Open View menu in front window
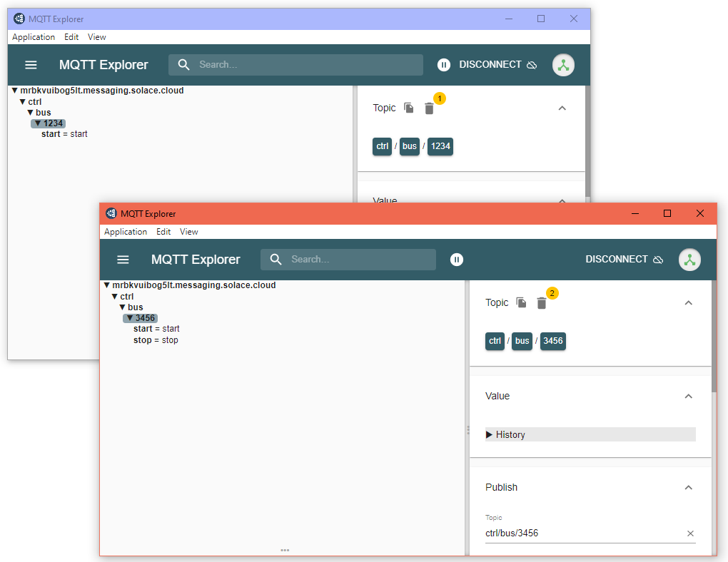The height and width of the screenshot is (562, 728). pos(188,232)
